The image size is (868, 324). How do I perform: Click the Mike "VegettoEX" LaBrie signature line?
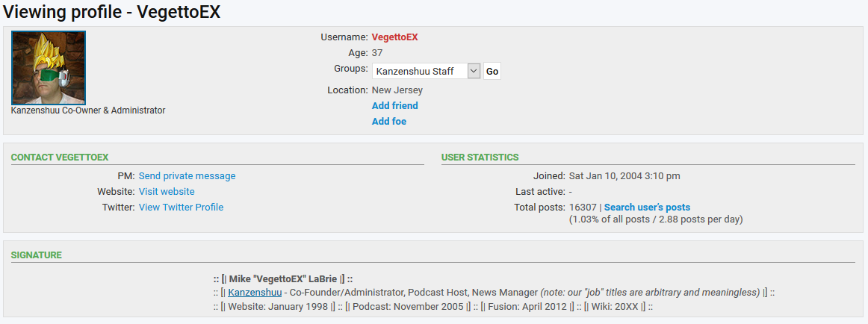[x=283, y=278]
